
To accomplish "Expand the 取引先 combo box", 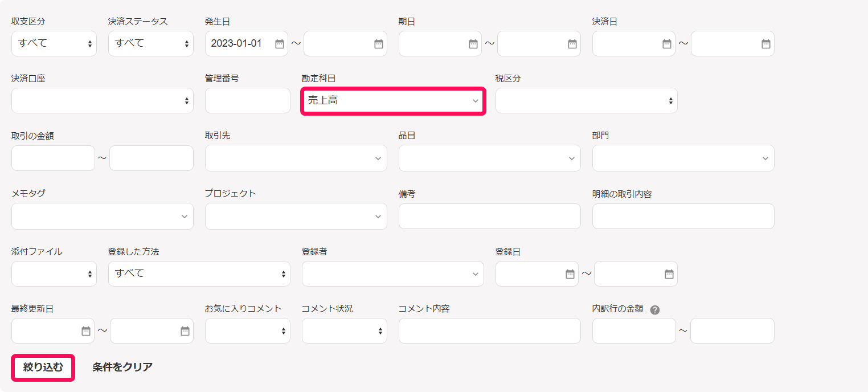I will coord(296,158).
